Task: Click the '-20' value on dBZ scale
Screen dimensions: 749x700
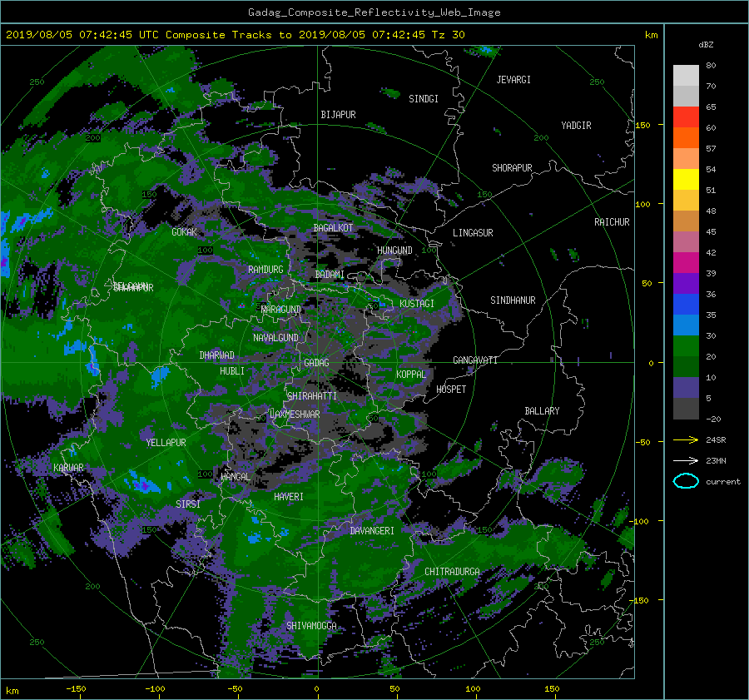Action: pos(713,419)
